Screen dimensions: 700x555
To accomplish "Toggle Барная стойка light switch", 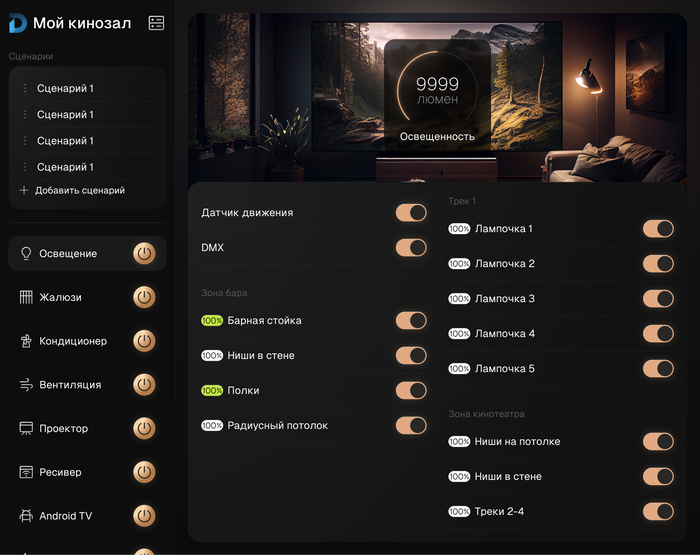I will [411, 321].
